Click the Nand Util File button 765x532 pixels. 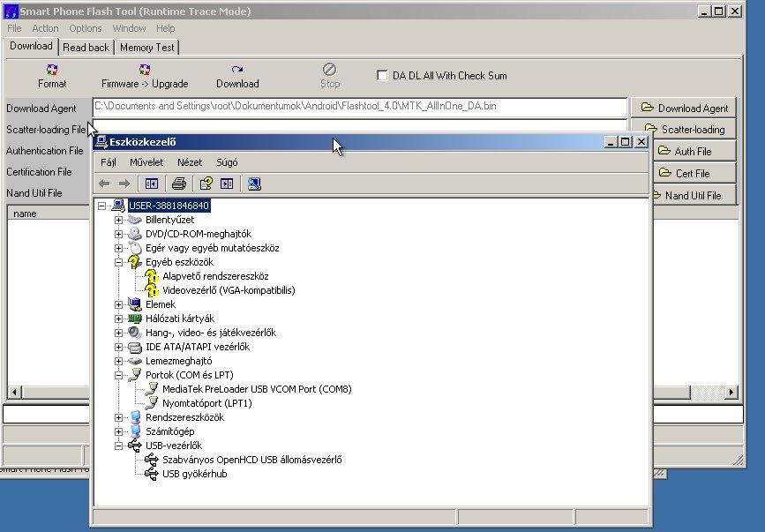(x=694, y=195)
